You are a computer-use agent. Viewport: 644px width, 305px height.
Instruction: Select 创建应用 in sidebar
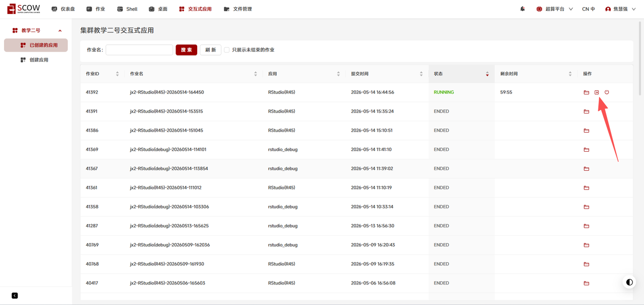point(36,60)
